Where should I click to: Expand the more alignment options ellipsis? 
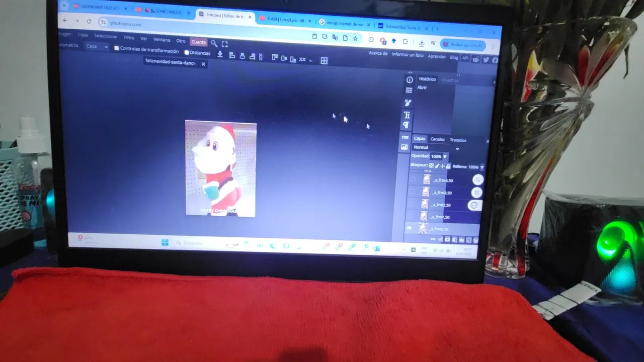tap(311, 60)
